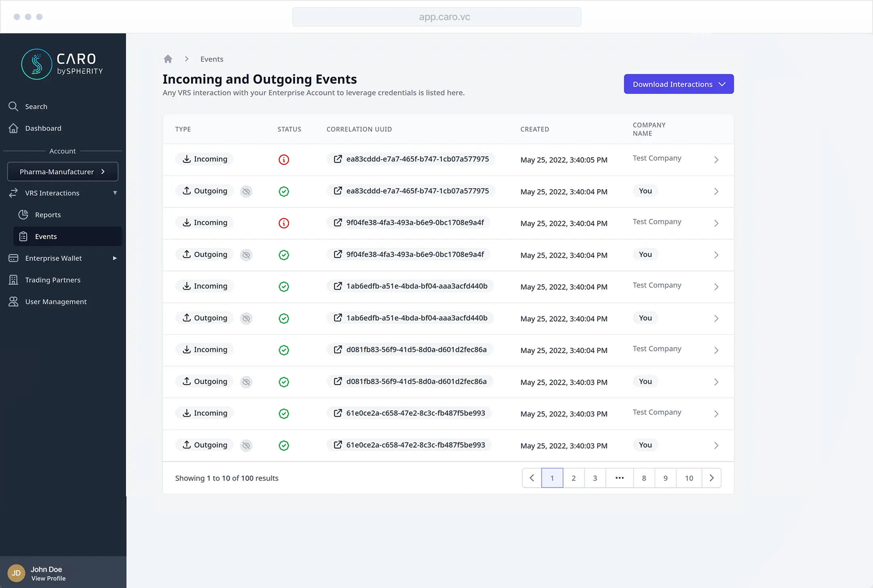Click View Profile link
This screenshot has width=873, height=588.
(x=48, y=578)
